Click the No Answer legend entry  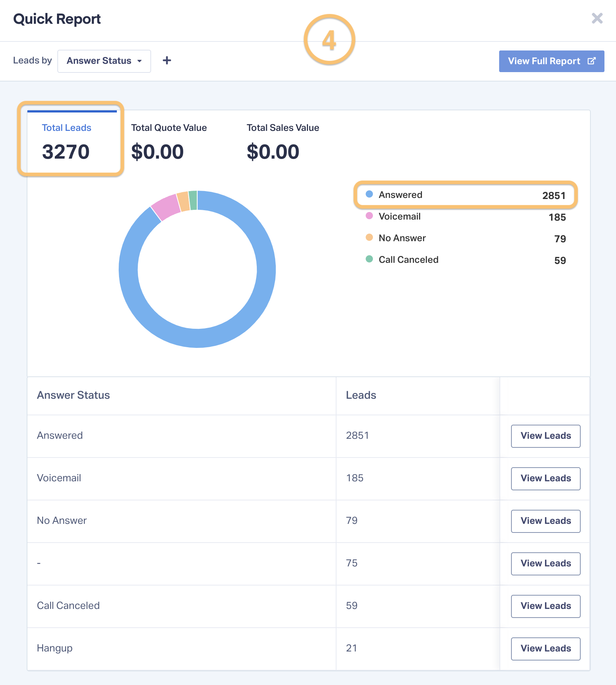tap(466, 238)
